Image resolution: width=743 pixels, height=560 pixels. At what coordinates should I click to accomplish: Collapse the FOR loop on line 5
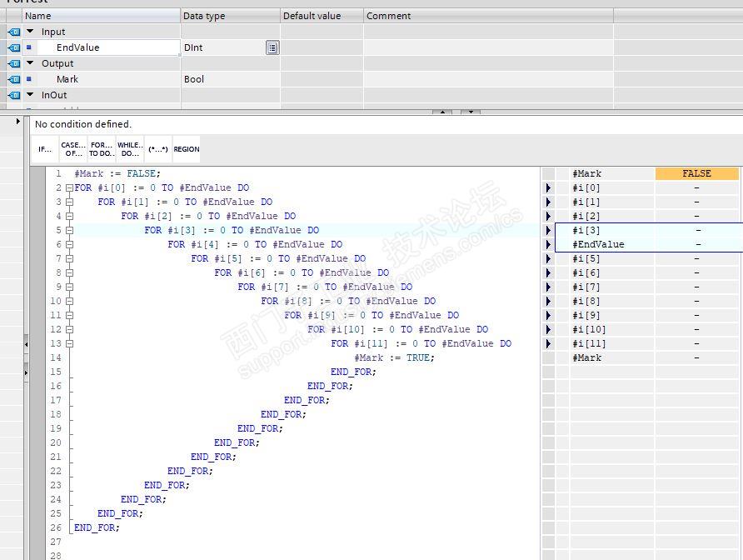coord(70,231)
